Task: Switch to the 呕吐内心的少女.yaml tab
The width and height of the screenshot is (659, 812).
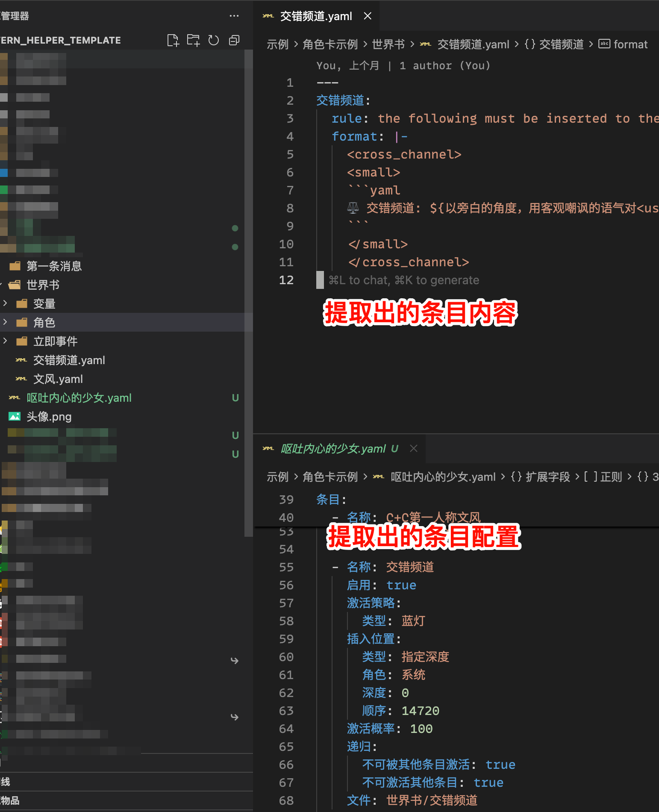Action: pos(332,448)
